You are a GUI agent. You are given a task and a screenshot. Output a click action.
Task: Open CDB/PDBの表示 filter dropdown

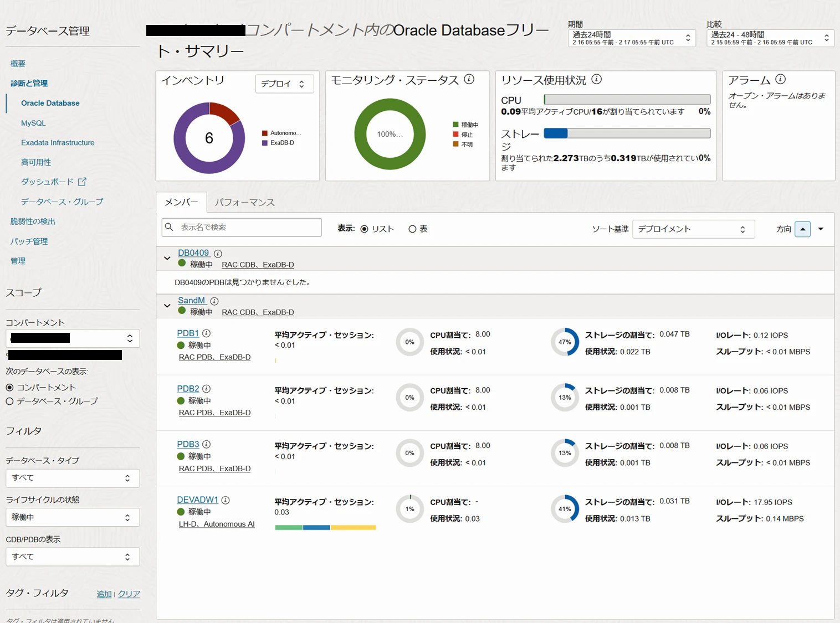tap(73, 557)
